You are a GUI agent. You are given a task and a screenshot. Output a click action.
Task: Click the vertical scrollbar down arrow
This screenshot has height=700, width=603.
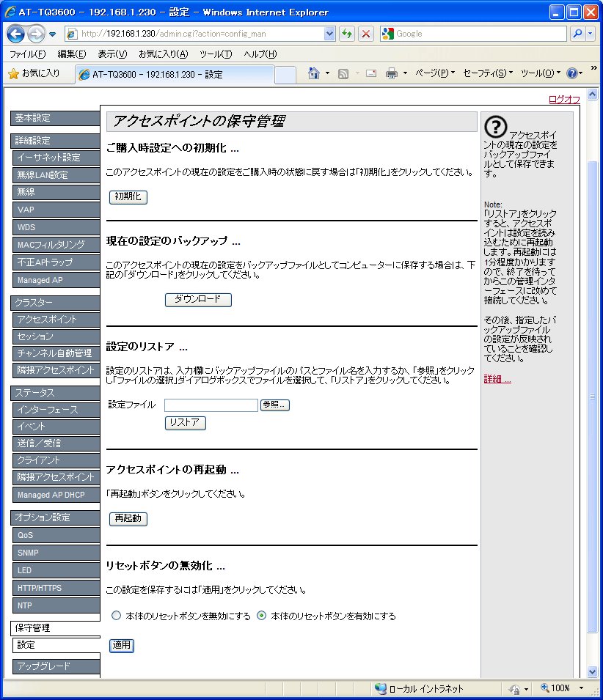click(x=592, y=671)
